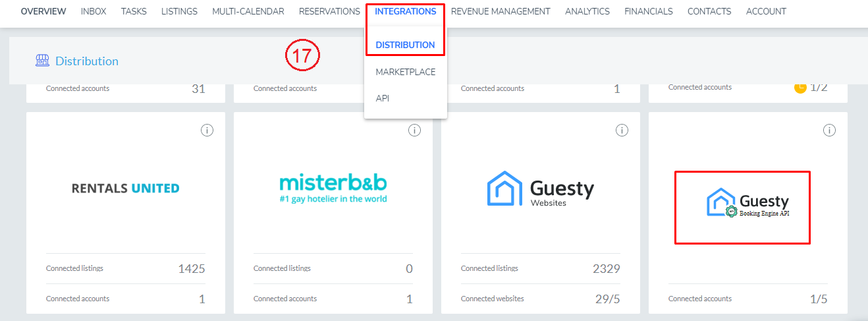Choose Marketplace in the dropdown
The width and height of the screenshot is (868, 321).
pos(406,72)
